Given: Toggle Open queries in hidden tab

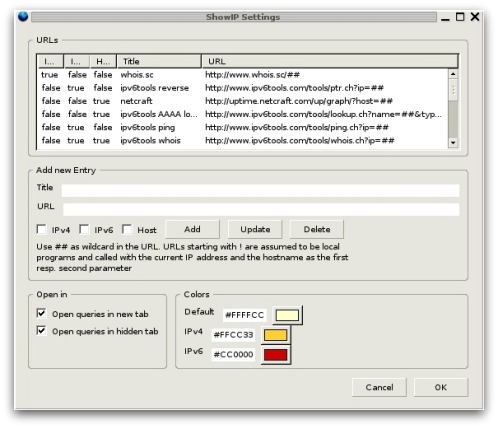Looking at the screenshot, I should [41, 330].
